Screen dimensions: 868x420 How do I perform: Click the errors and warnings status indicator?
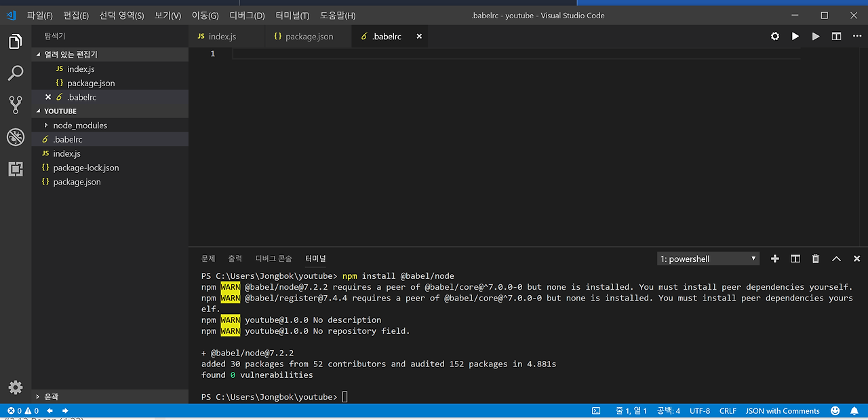coord(22,411)
